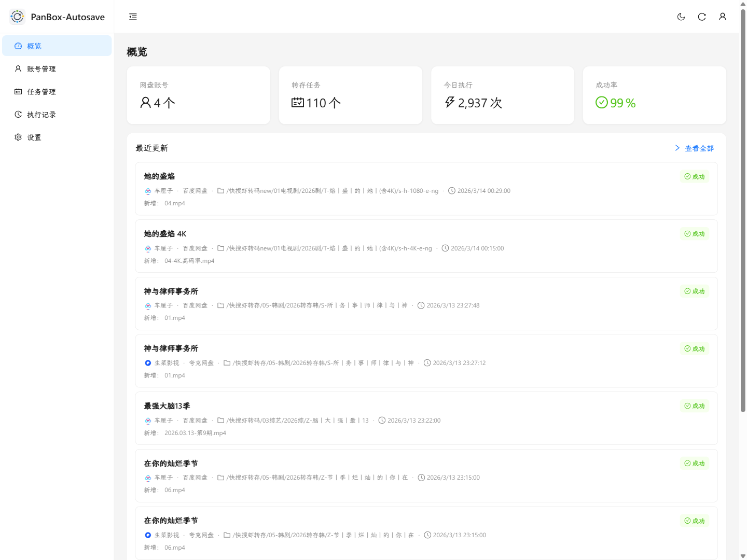
Task: Select the 概览 navigation item
Action: pos(34,46)
